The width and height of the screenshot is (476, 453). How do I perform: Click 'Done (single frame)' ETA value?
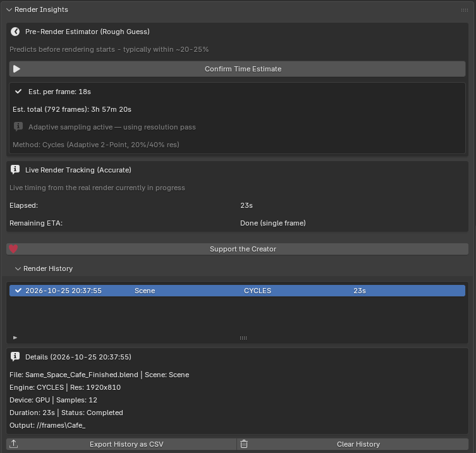pyautogui.click(x=273, y=223)
